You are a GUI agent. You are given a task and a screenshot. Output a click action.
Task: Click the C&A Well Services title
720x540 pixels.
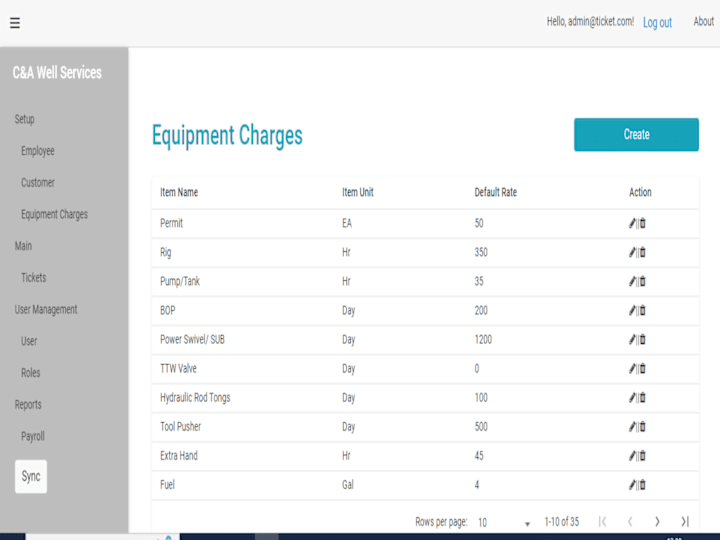pyautogui.click(x=57, y=73)
